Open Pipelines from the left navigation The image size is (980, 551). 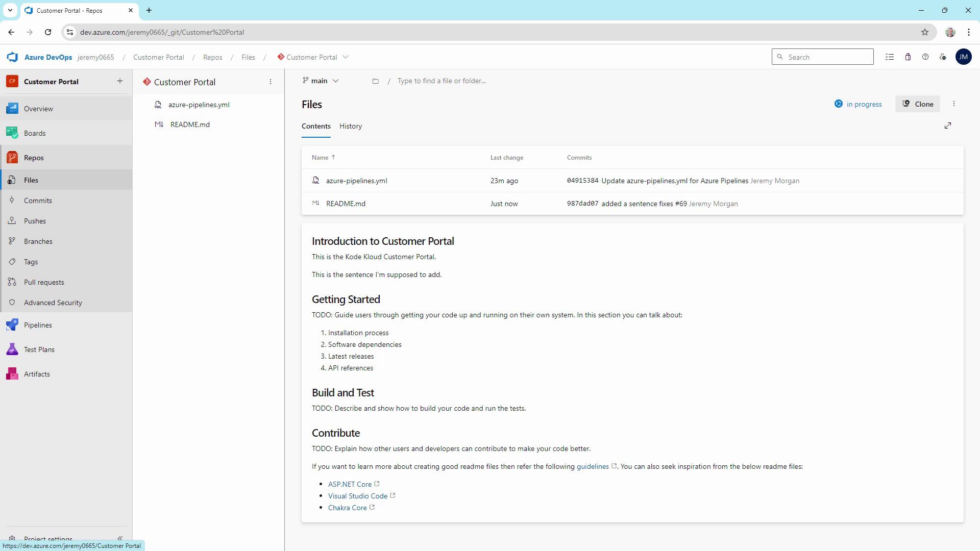(38, 325)
